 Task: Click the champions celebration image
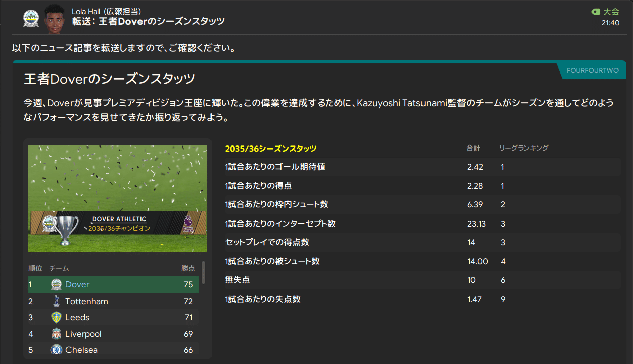117,199
